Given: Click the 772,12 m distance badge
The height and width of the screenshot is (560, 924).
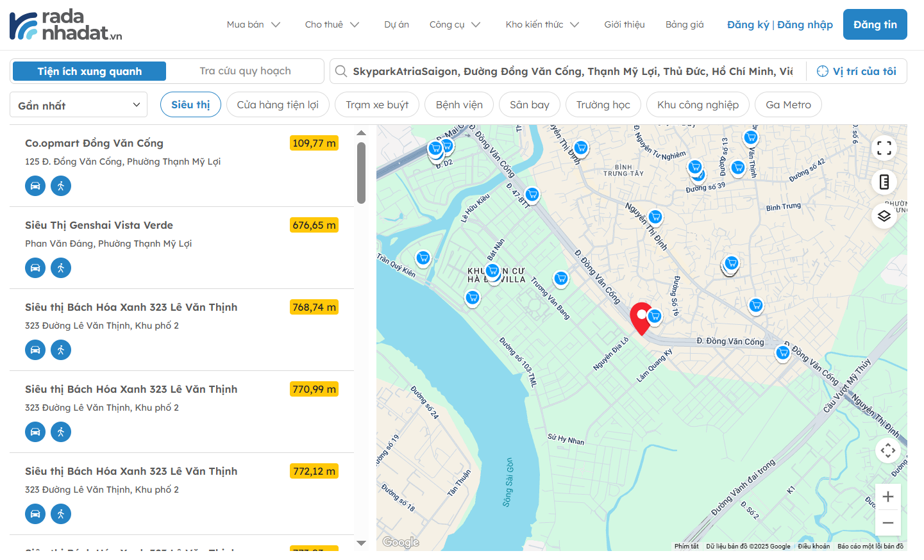Looking at the screenshot, I should coord(314,471).
